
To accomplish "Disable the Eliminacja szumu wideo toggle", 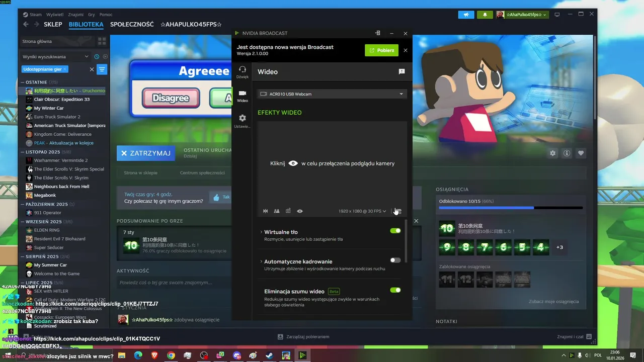I will click(395, 290).
